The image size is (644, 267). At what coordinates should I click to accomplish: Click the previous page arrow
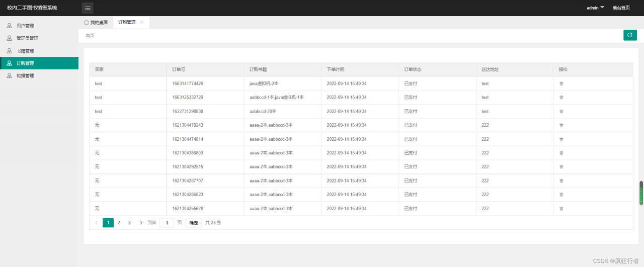[97, 223]
